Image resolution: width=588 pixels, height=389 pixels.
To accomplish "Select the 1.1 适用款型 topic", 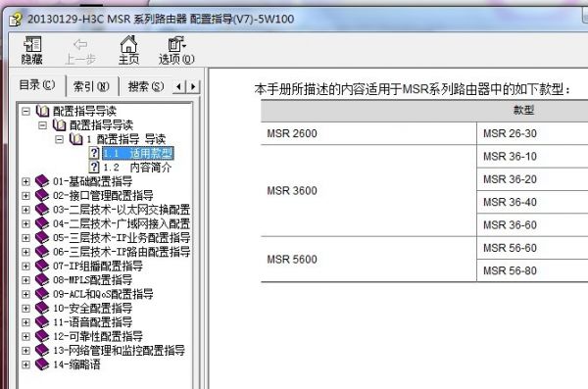I will pyautogui.click(x=137, y=153).
